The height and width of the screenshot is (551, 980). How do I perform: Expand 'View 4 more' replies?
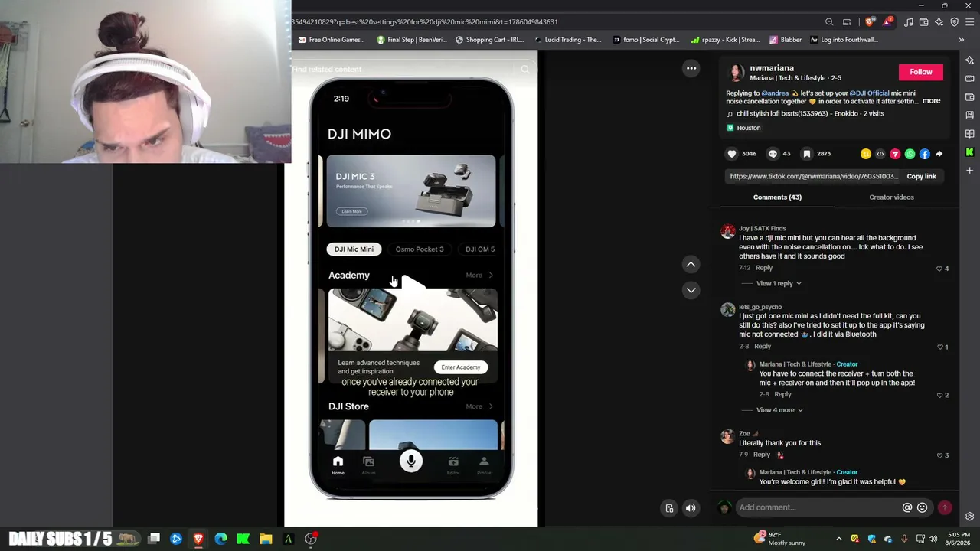click(x=779, y=410)
